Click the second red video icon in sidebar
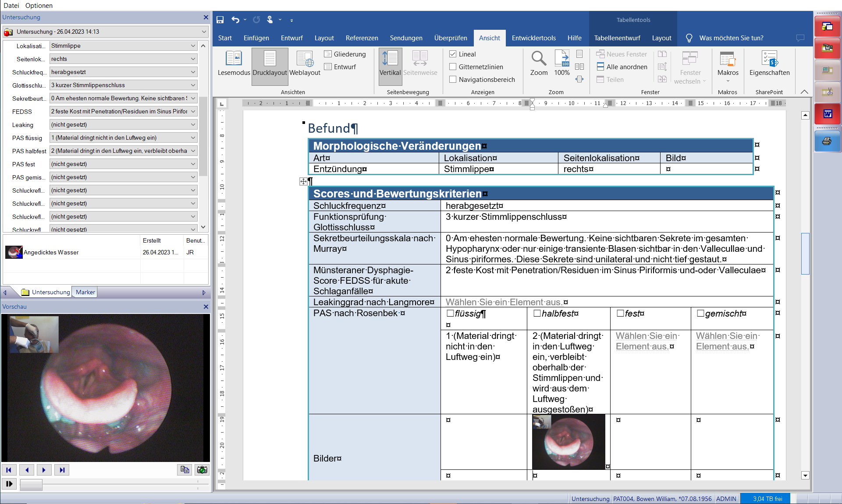The height and width of the screenshot is (504, 842). (827, 48)
